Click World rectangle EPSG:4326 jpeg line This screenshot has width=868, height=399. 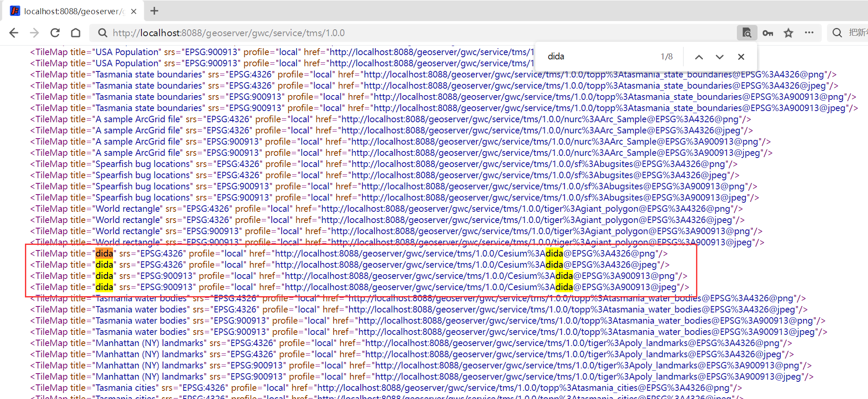(387, 220)
